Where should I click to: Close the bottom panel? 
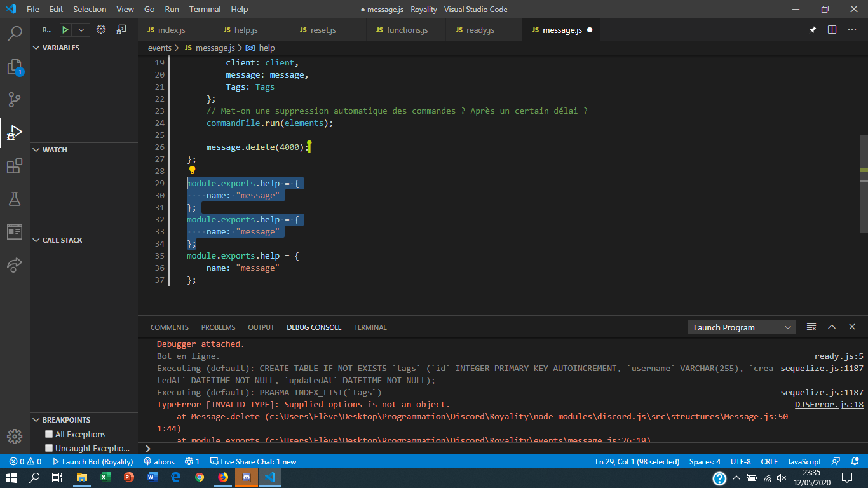[x=852, y=327]
